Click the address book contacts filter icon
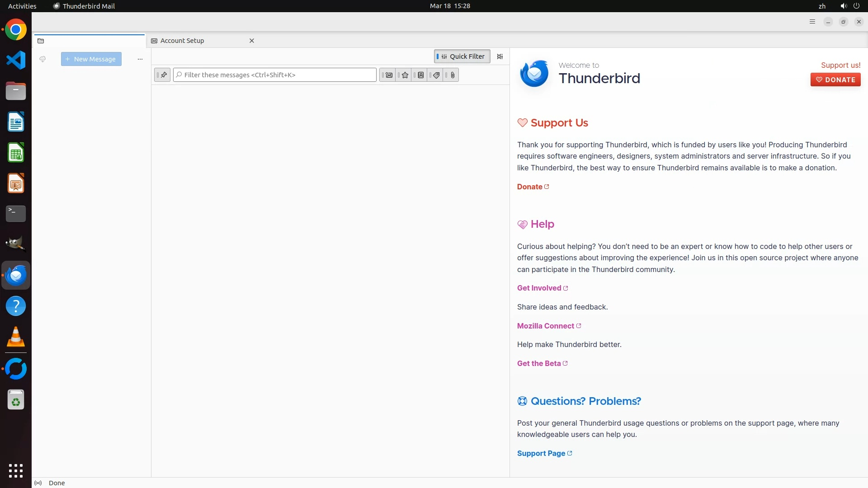Screen dimensions: 868x488 (420, 75)
